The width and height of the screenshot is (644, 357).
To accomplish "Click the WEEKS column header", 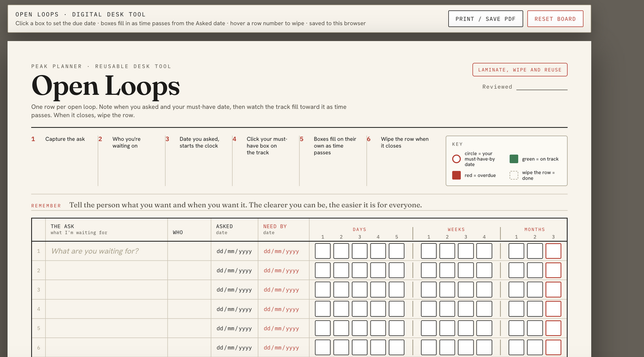I will [456, 230].
